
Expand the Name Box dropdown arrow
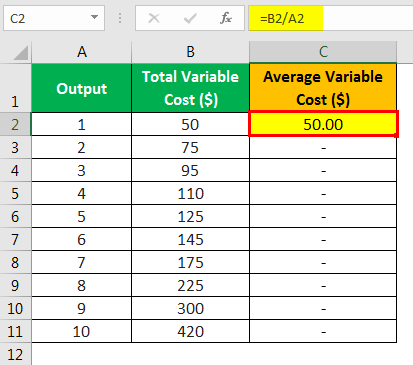tap(94, 17)
